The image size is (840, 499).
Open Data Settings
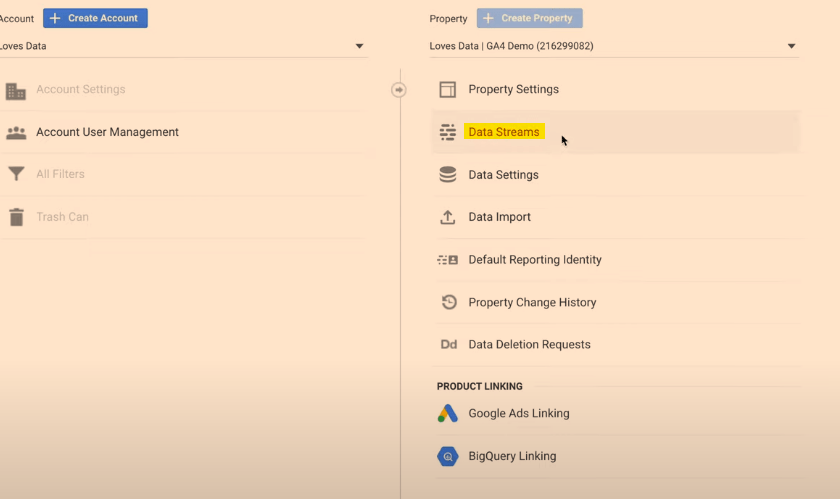[x=503, y=175]
